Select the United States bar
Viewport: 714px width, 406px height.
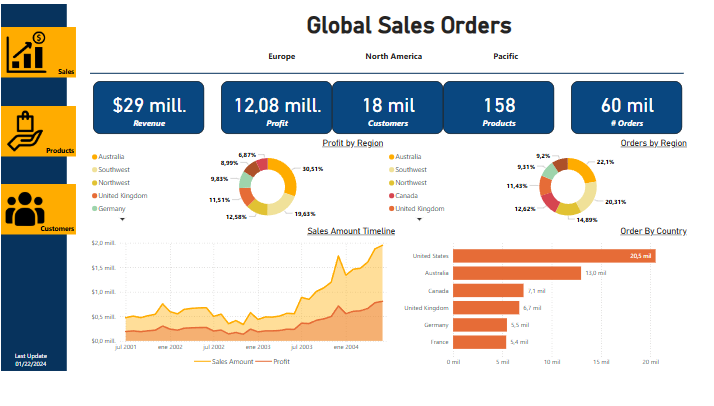tap(554, 256)
